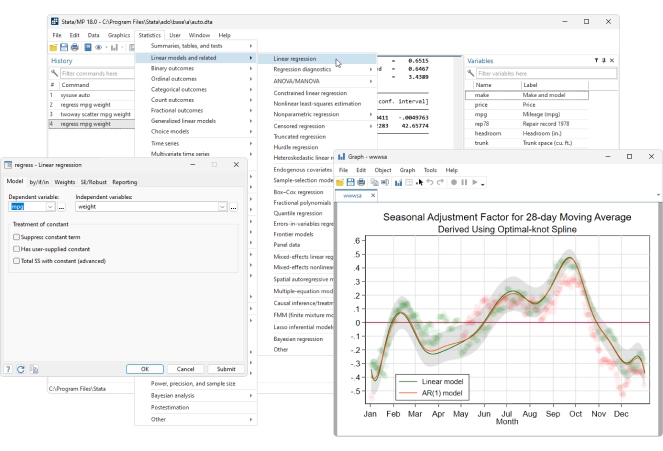Screen dimensions: 663x451
Task: Expand the Independent variables dropdown
Action: click(222, 207)
